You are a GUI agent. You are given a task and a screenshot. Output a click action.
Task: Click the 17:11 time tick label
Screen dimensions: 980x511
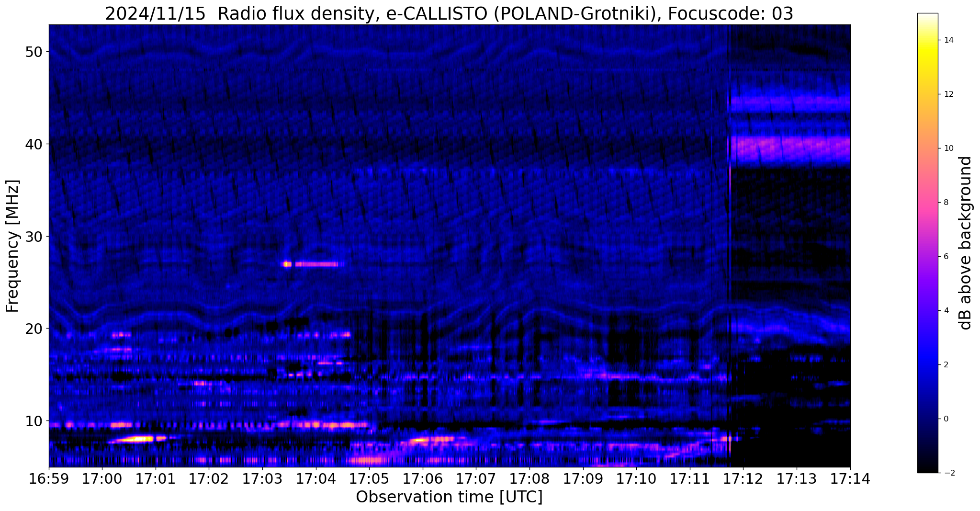[690, 478]
